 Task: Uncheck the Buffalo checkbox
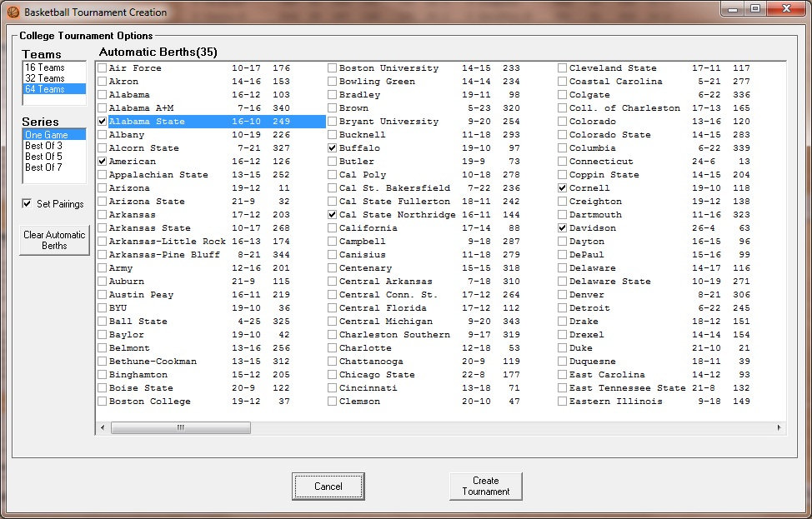pos(333,148)
